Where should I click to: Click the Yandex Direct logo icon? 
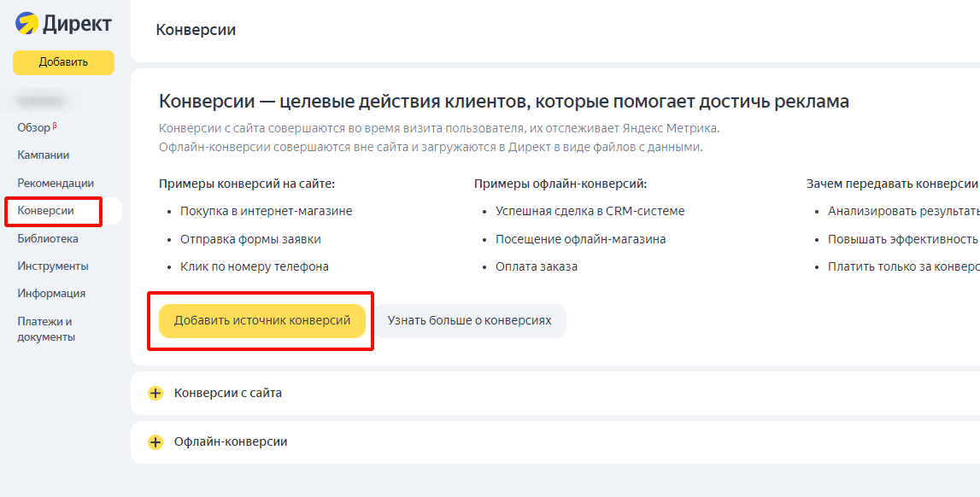[x=26, y=24]
